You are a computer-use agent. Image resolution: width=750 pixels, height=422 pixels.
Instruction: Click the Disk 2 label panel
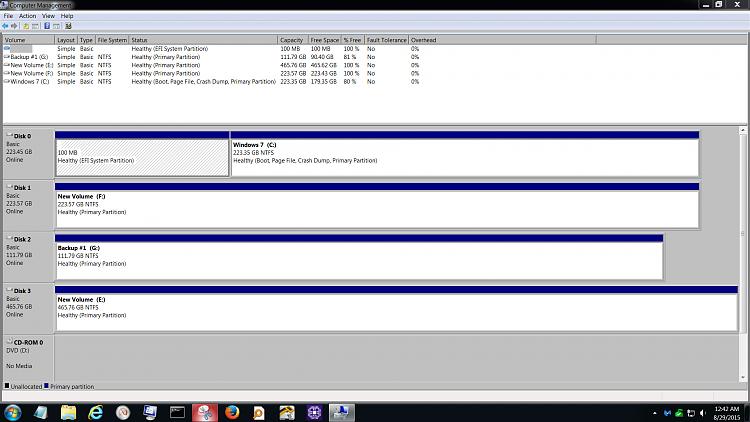[x=29, y=256]
